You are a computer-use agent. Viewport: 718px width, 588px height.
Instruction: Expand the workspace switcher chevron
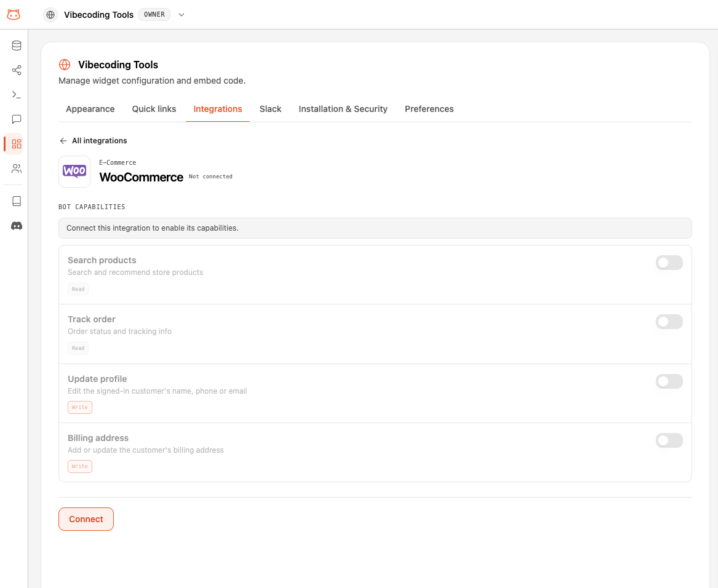pos(181,15)
